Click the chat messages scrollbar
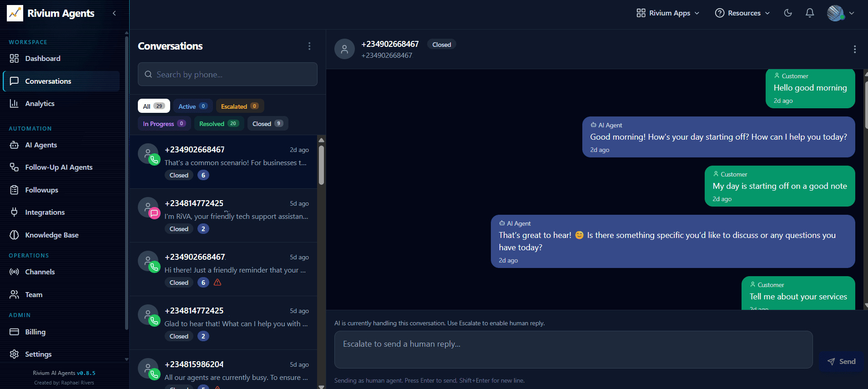 866,106
